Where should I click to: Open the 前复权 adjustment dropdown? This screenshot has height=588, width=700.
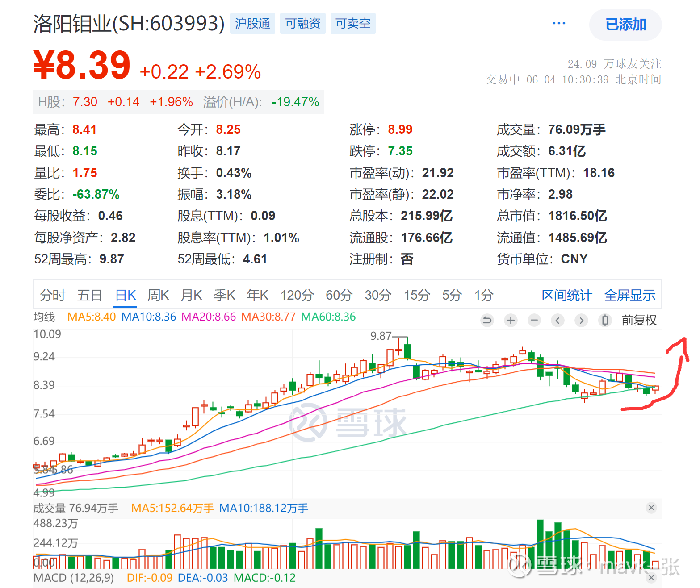[x=639, y=320]
